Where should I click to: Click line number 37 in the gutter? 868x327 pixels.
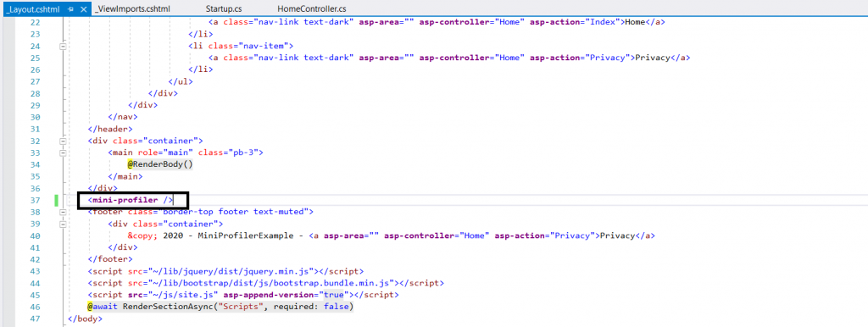click(x=35, y=200)
